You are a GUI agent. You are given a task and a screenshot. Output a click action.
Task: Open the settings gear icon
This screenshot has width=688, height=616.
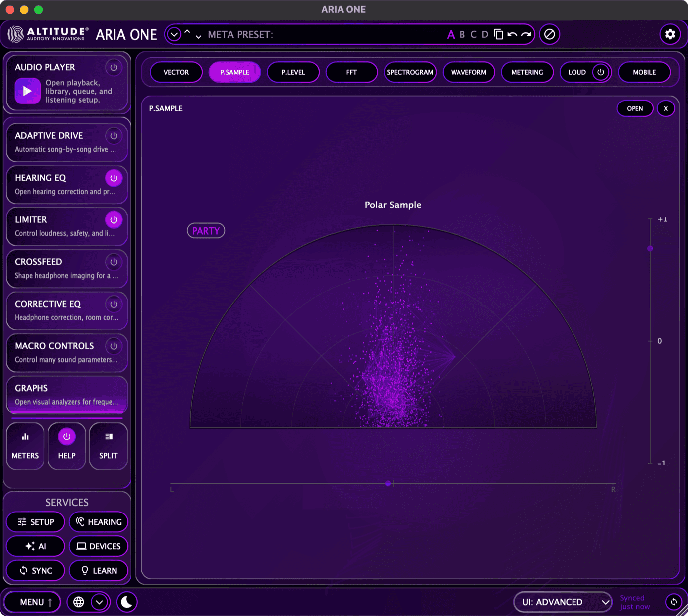[x=670, y=34]
